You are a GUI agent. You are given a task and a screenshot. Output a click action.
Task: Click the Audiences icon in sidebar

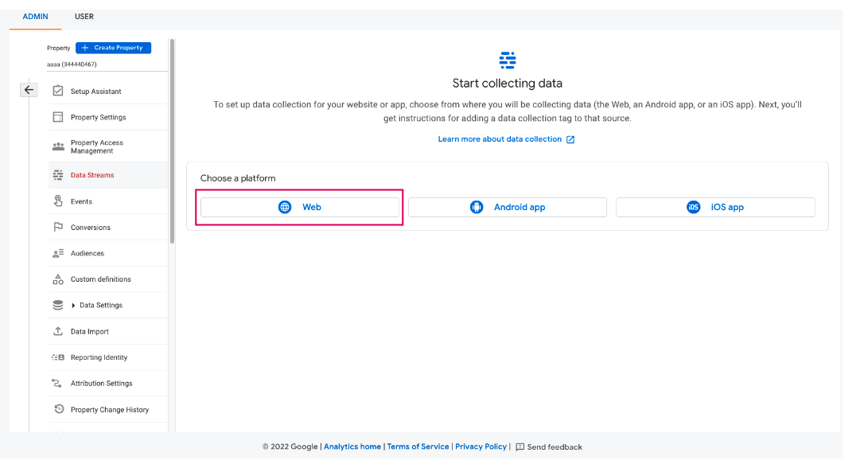point(58,253)
